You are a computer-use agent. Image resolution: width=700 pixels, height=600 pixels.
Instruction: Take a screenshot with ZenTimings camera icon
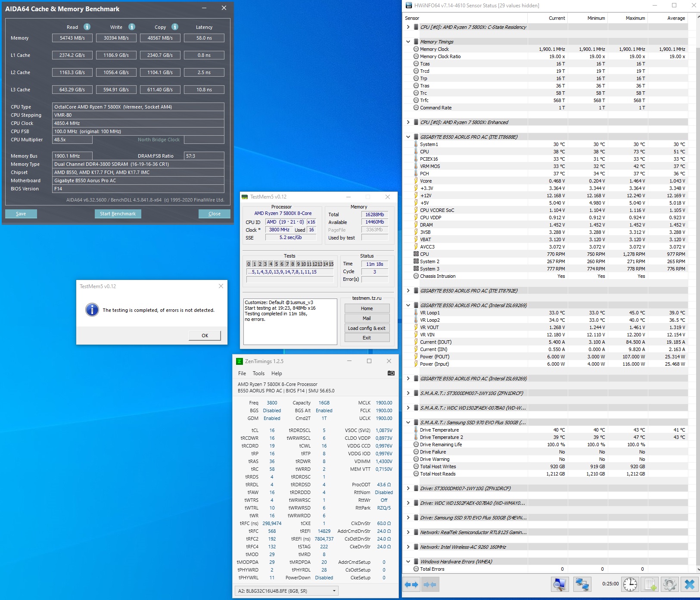(391, 373)
